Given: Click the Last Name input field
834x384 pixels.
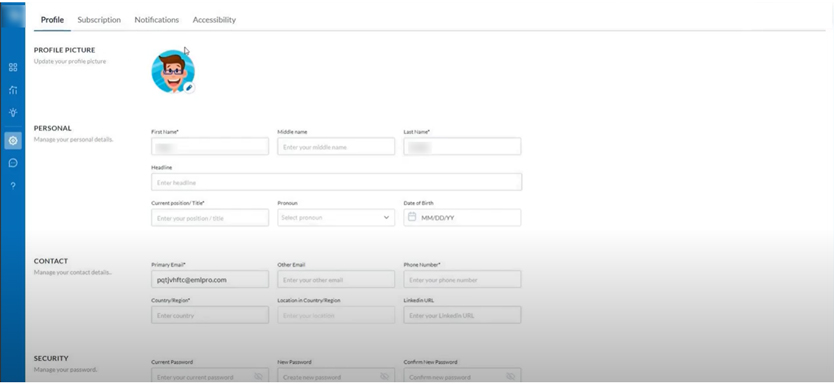Looking at the screenshot, I should click(462, 147).
